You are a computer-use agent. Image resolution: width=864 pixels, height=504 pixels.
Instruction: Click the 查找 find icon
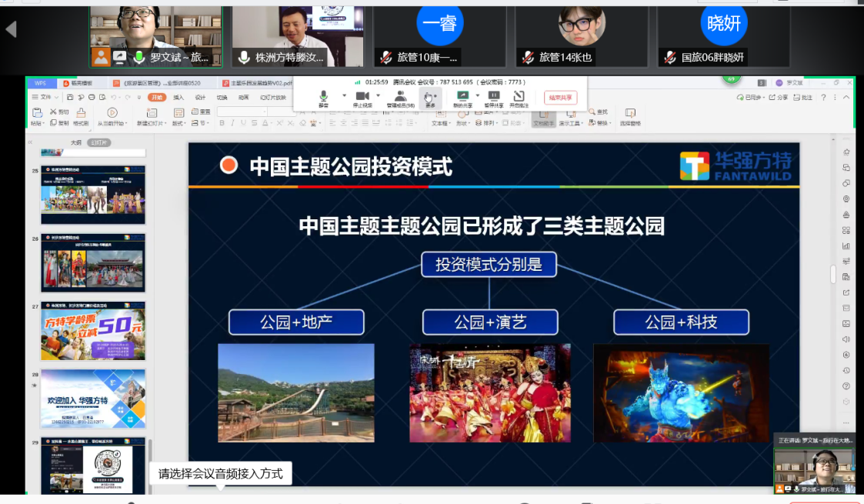pyautogui.click(x=599, y=112)
